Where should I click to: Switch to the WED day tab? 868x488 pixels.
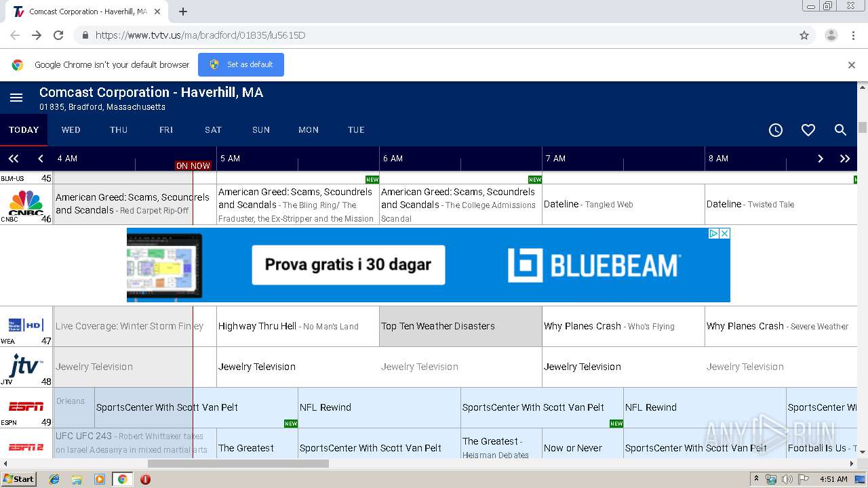tap(71, 130)
